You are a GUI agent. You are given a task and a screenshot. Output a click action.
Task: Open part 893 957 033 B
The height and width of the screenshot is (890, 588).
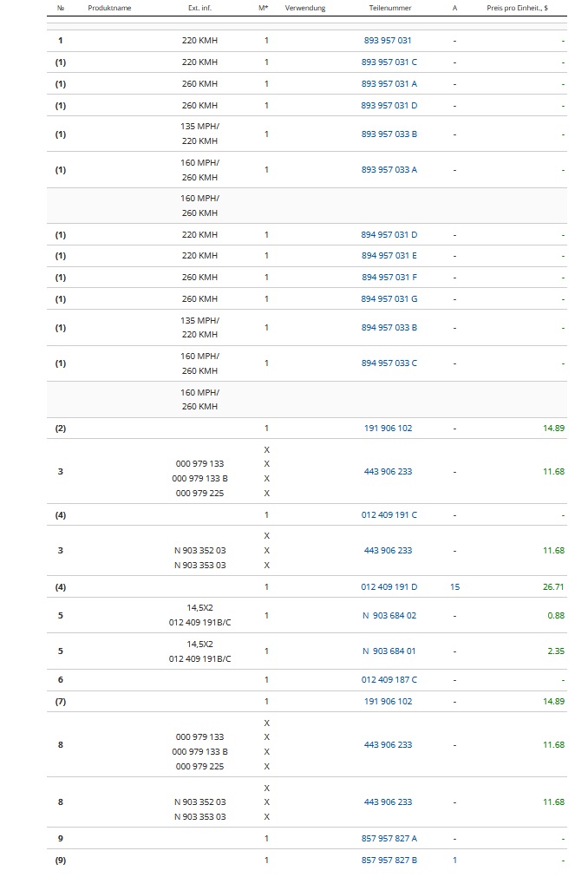[x=389, y=134]
